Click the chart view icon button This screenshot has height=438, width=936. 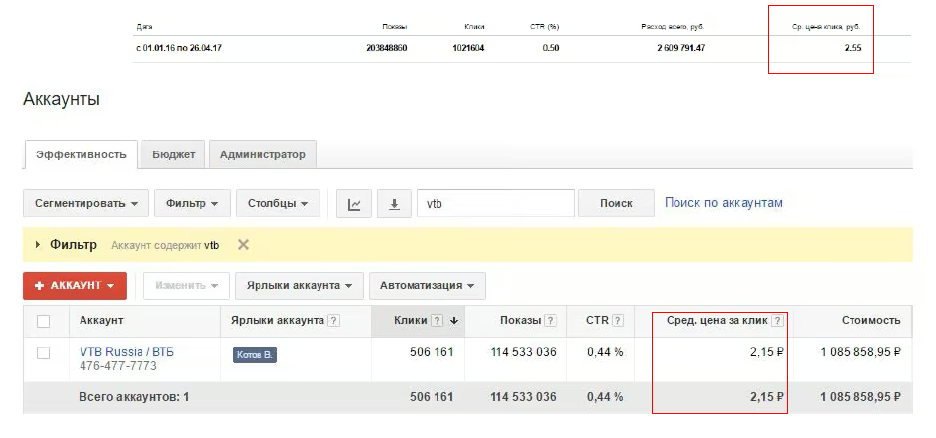tap(354, 203)
